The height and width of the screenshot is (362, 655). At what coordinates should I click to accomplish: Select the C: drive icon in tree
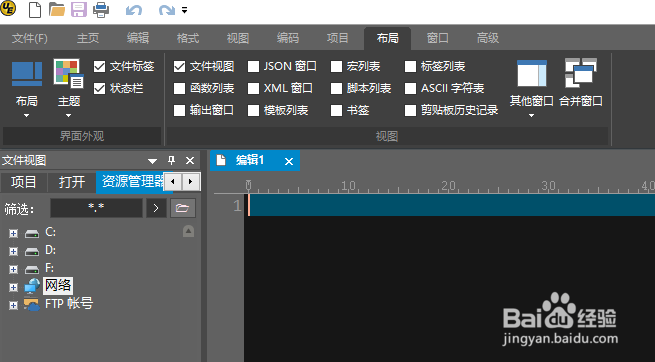point(32,234)
